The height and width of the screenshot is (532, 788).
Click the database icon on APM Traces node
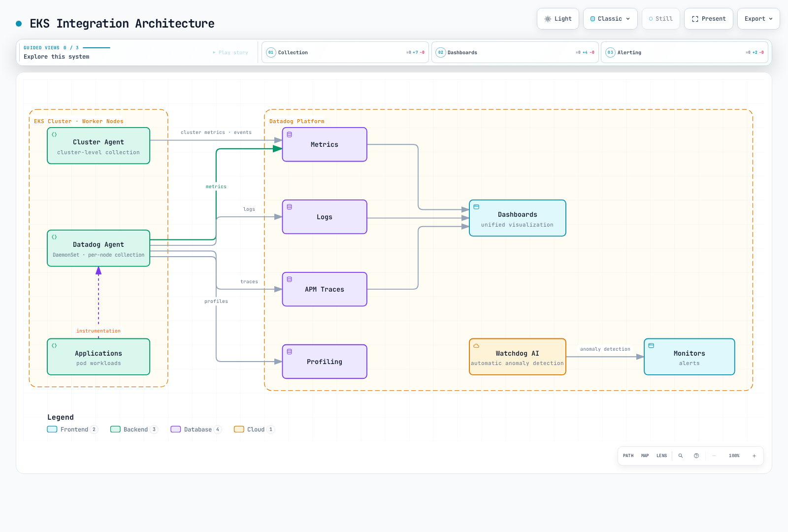tap(290, 279)
